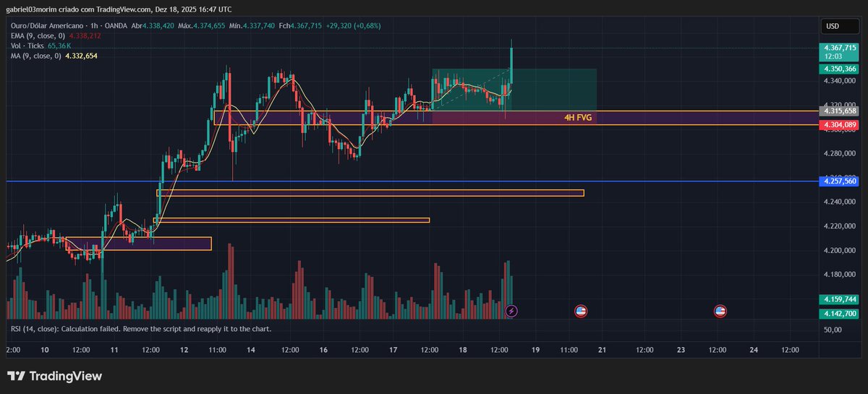Click the green 4.350,366 price label
The width and height of the screenshot is (868, 394).
pos(839,69)
